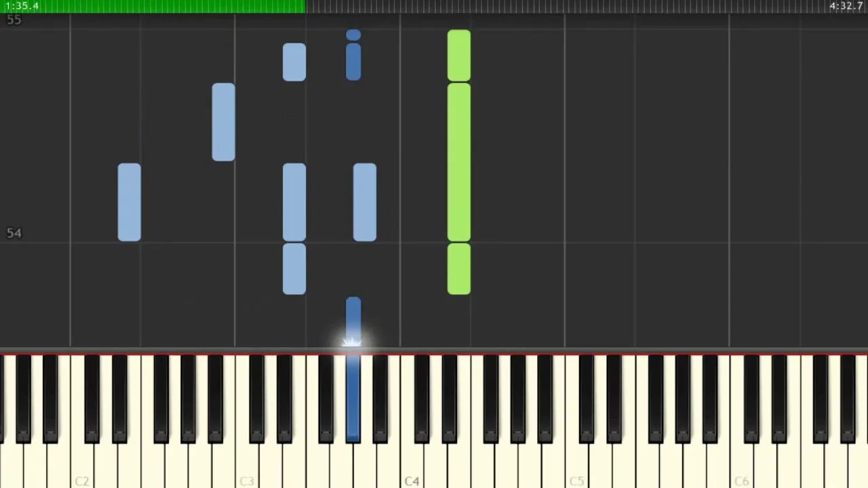Click the light blue note below measure 54
Viewport: 868px width, 488px height.
294,269
